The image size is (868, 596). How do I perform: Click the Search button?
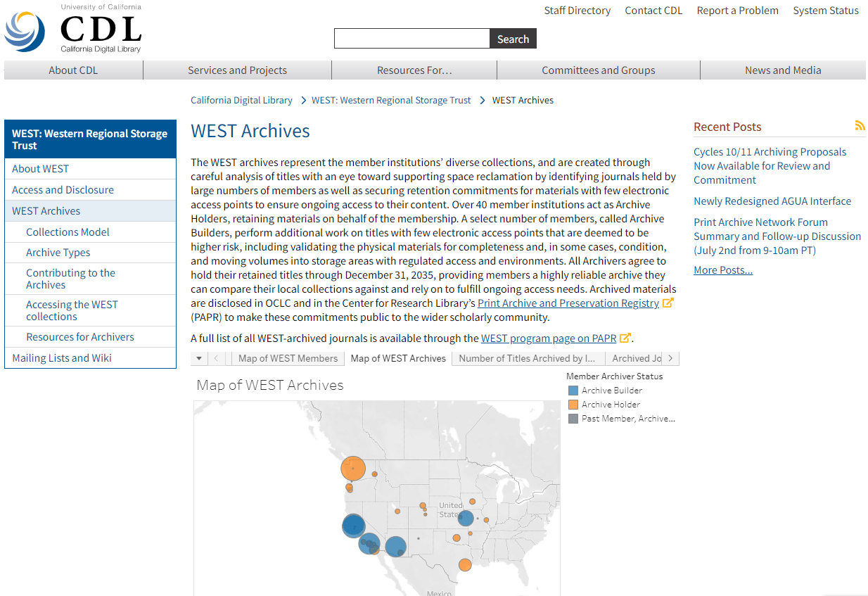pos(513,39)
